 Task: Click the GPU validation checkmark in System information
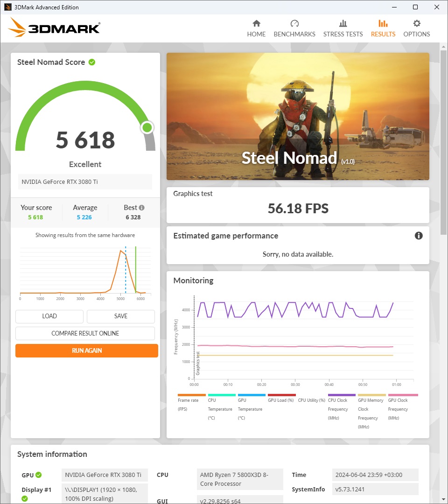39,475
